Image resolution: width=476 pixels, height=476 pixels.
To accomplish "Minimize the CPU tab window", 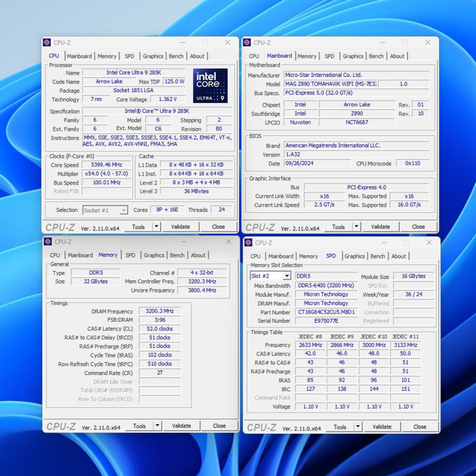I will (183, 42).
